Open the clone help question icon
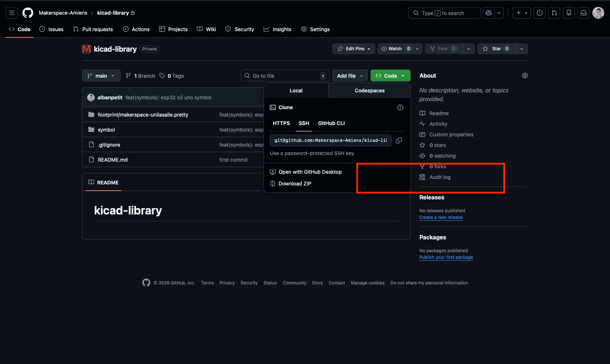Viewport: 610px width, 364px height. (x=400, y=107)
